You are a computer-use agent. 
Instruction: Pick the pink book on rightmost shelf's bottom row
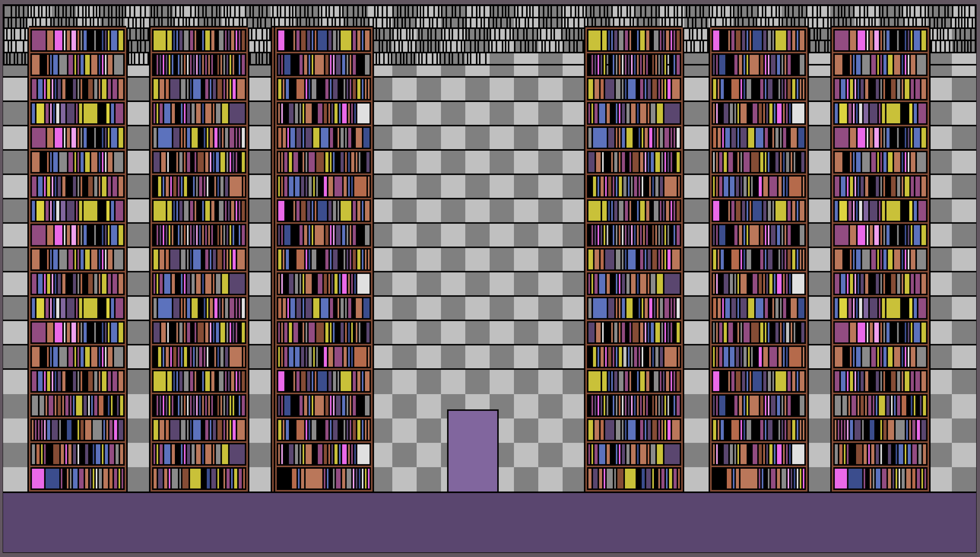[x=840, y=479]
